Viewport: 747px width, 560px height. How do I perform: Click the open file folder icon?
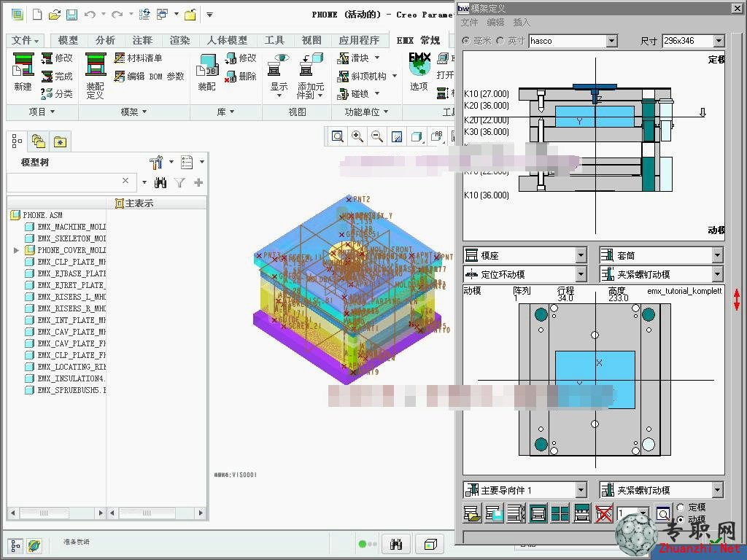(55, 15)
